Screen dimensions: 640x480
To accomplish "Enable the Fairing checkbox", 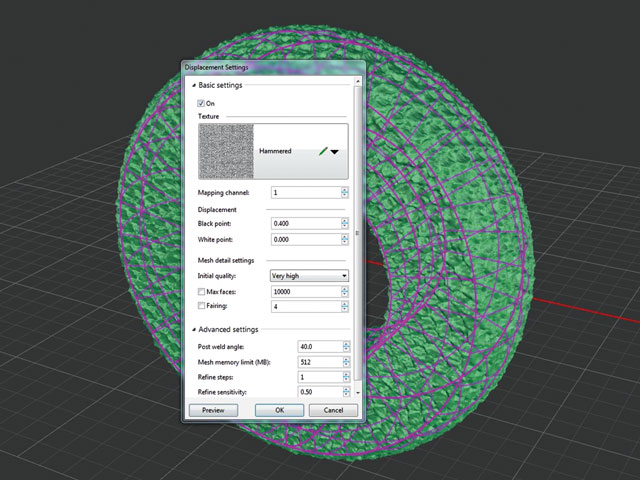I will click(201, 306).
